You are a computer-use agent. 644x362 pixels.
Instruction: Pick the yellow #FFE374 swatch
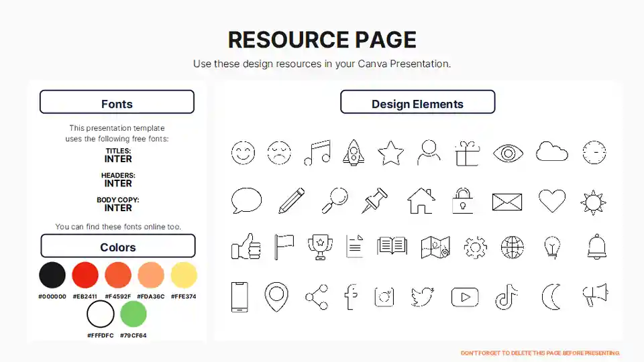184,275
